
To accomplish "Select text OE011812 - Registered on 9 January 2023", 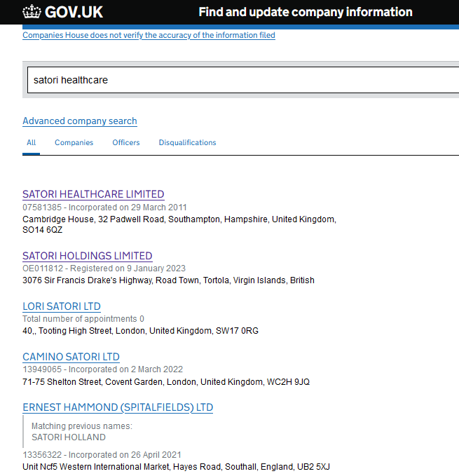I will [x=104, y=268].
